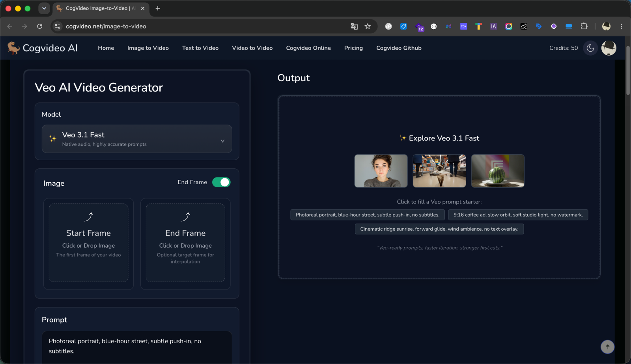
Task: Click the colorful circle lens extension icon
Action: pyautogui.click(x=509, y=26)
